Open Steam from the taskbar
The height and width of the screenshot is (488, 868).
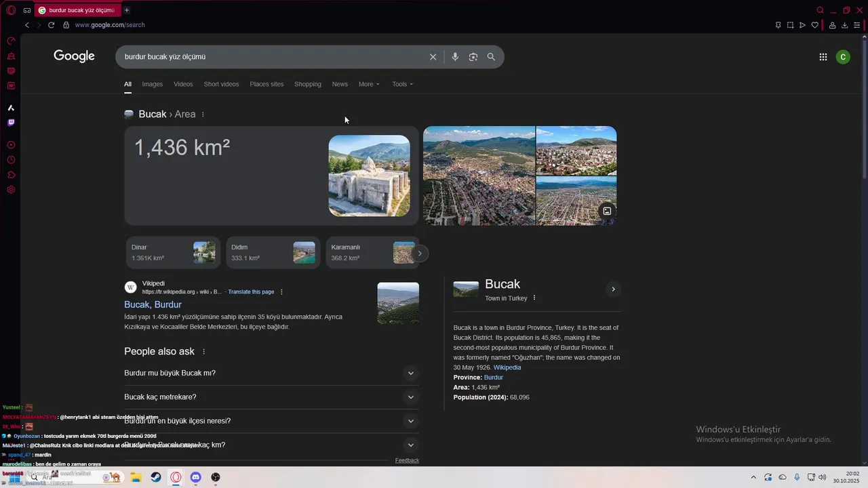pos(155,477)
